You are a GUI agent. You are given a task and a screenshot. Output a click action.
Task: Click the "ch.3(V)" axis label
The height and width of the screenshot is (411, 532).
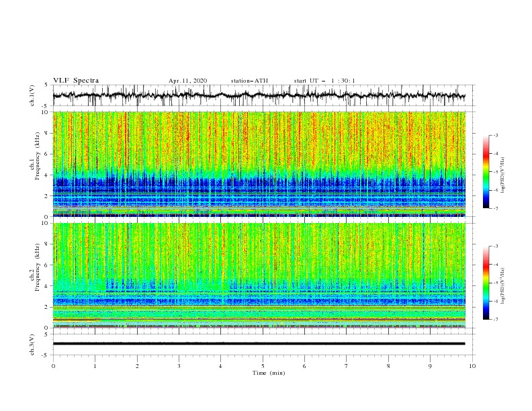tap(32, 345)
